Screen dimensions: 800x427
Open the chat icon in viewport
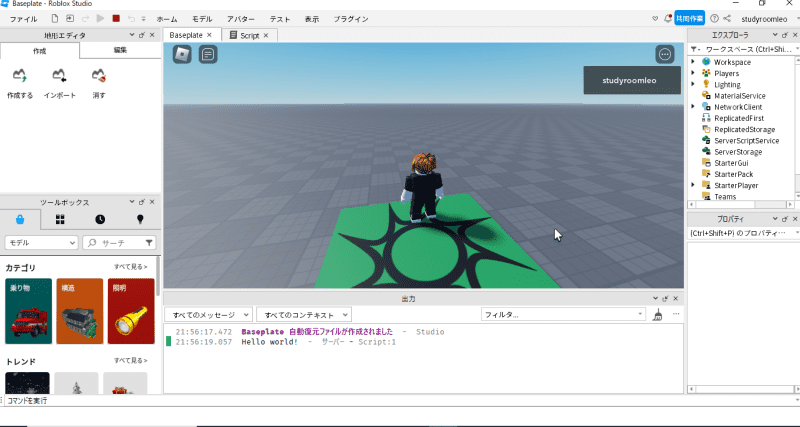pyautogui.click(x=208, y=54)
